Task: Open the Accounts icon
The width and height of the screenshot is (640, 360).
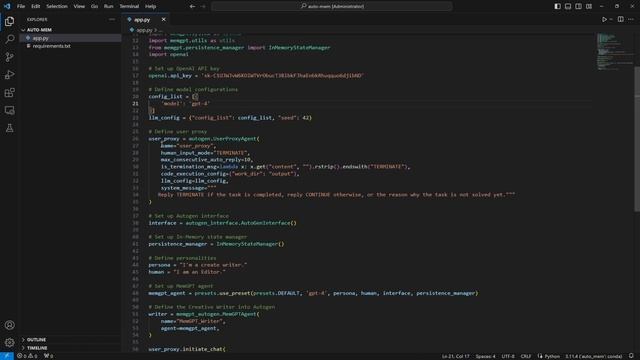Action: (x=9, y=325)
